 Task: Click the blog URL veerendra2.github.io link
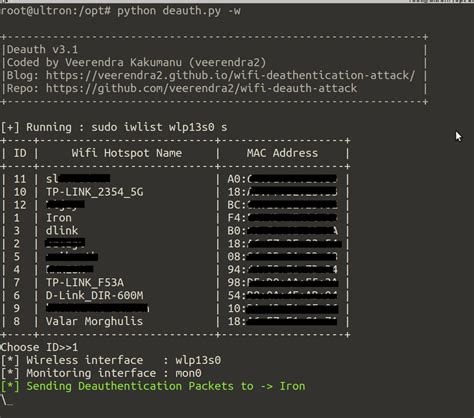230,76
